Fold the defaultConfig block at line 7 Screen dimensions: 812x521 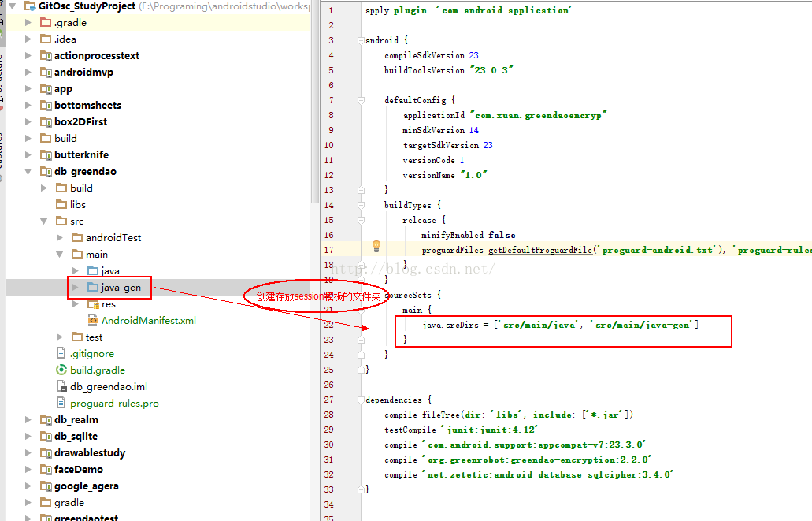[361, 100]
